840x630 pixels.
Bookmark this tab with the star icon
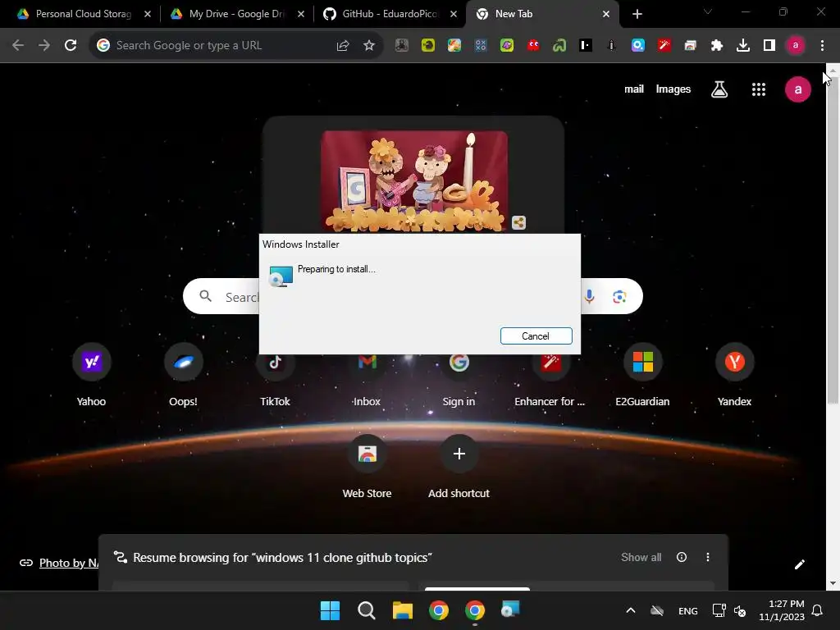pos(369,46)
